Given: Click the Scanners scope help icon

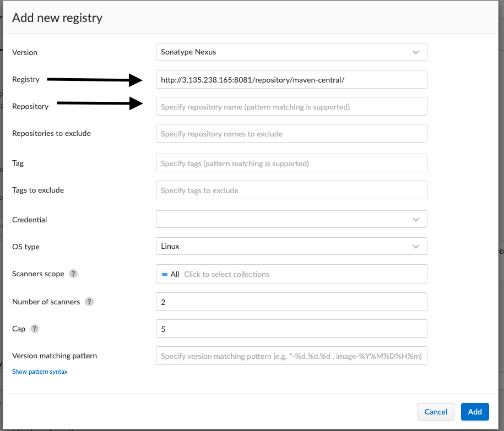Looking at the screenshot, I should point(73,274).
